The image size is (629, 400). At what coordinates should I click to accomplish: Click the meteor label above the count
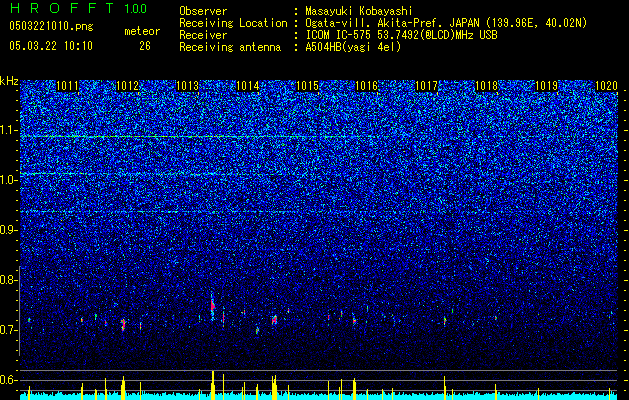pyautogui.click(x=142, y=31)
